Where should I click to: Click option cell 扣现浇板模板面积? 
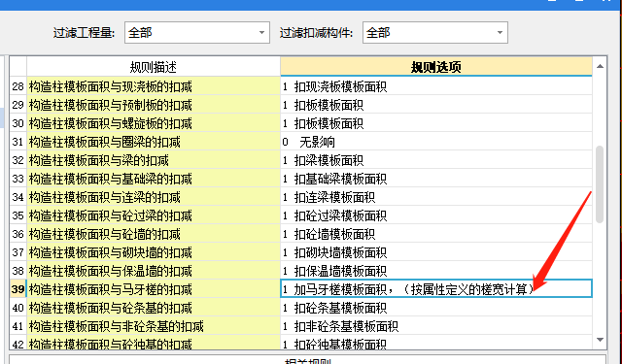(x=436, y=86)
